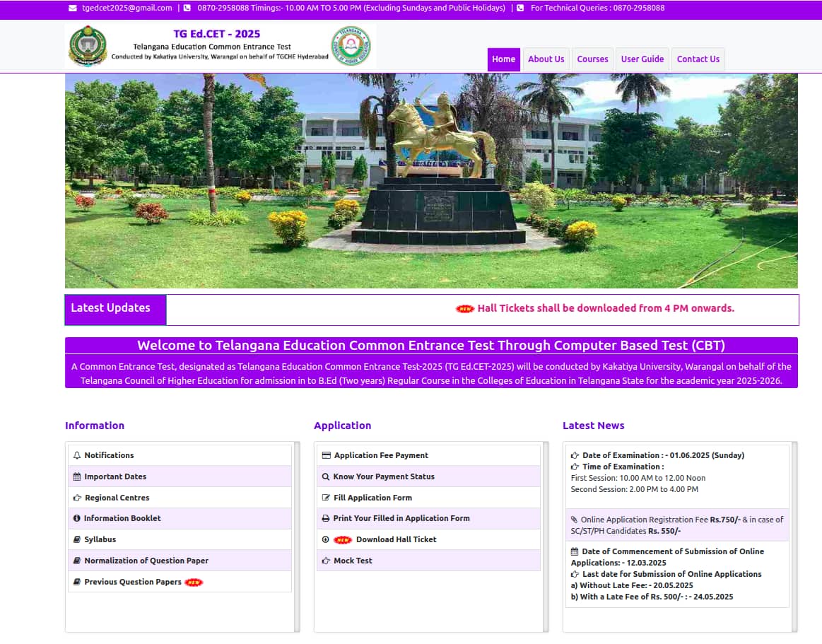Click the phone icon beside For Technical Queries

tap(520, 8)
